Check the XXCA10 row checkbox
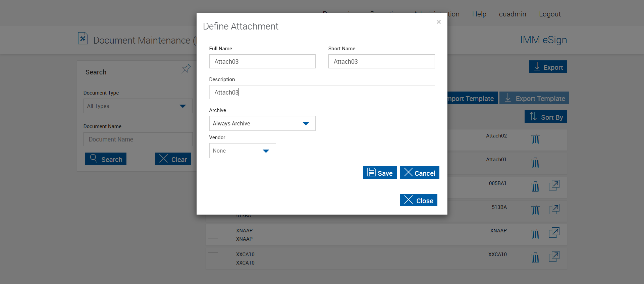This screenshot has width=644, height=284. pyautogui.click(x=213, y=257)
